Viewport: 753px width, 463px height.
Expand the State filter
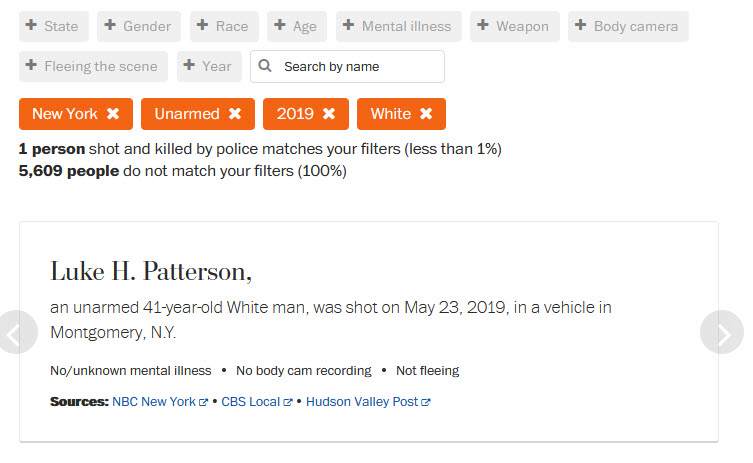(x=54, y=26)
